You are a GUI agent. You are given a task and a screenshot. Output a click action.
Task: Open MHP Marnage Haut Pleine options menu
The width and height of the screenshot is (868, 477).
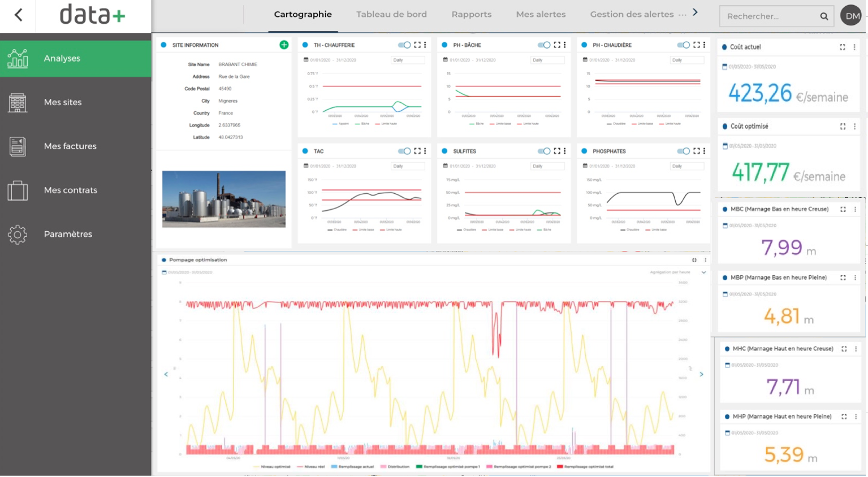tap(856, 417)
